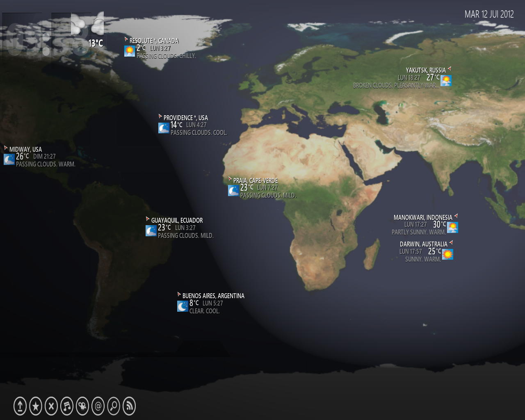This screenshot has height=420, width=525.
Task: Click the X circle icon in dock
Action: (x=51, y=406)
